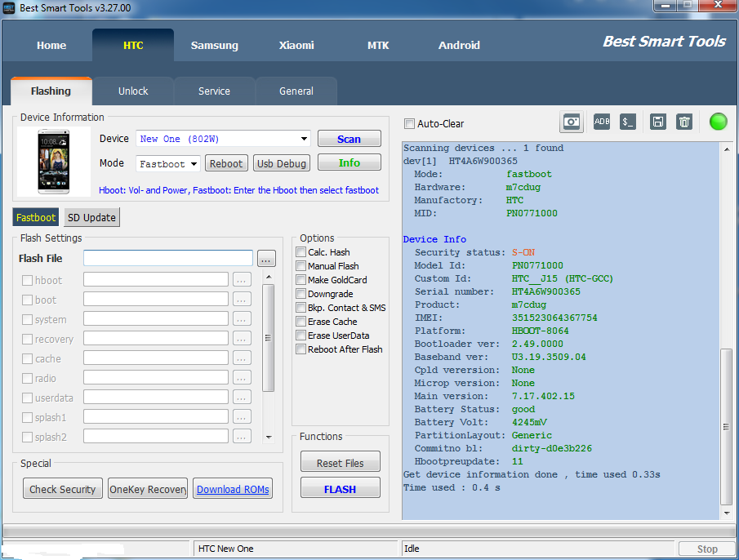Browse for the radio file

[242, 378]
